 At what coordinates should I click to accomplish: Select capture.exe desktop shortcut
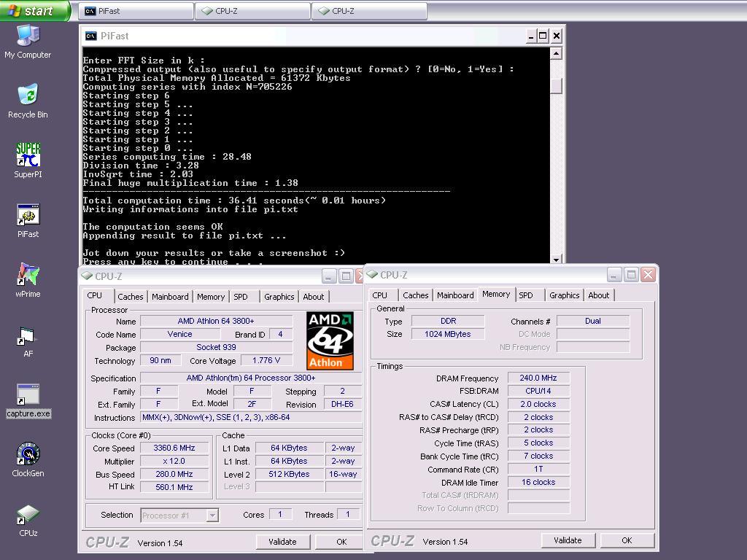[28, 400]
